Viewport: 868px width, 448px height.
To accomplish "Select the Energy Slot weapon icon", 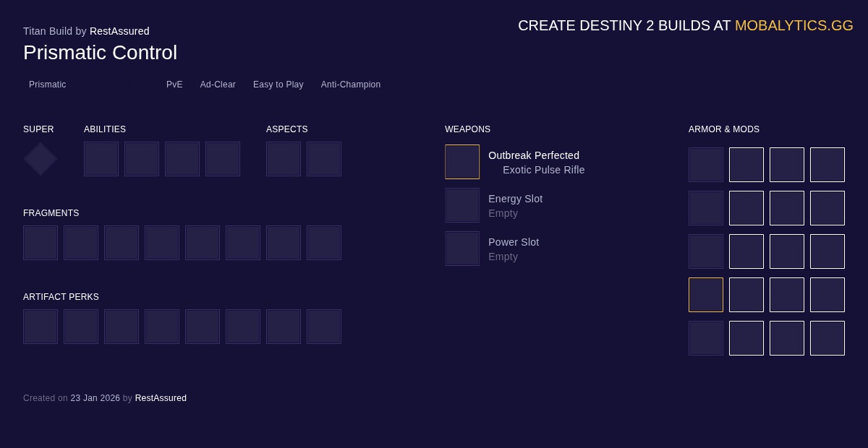I will 462,205.
